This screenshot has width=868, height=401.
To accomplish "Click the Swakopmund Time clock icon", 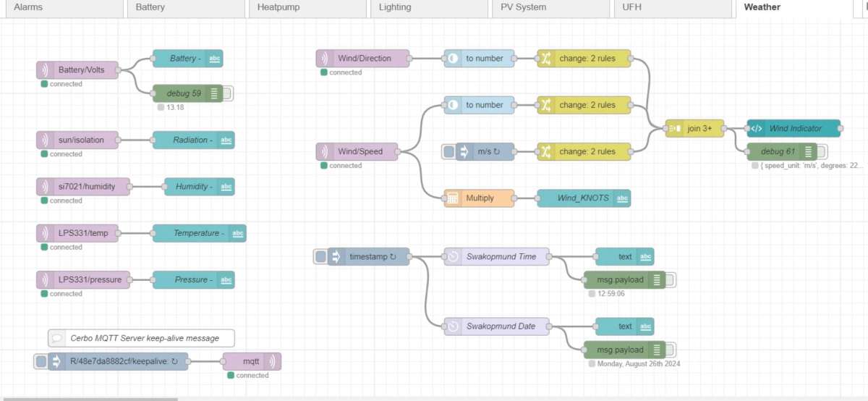I will point(453,256).
